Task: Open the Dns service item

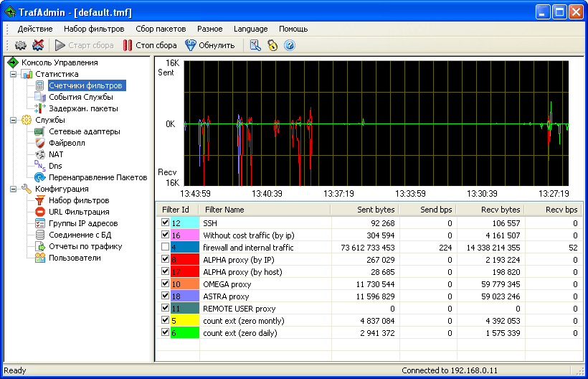Action: (55, 166)
